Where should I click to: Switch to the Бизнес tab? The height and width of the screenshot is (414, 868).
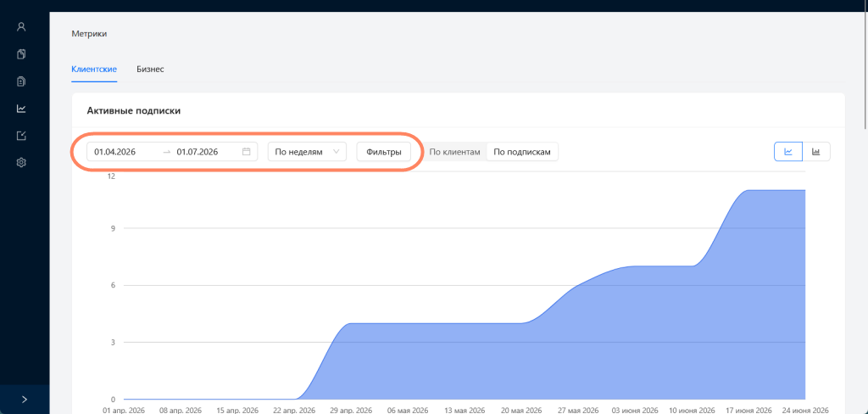coord(150,70)
